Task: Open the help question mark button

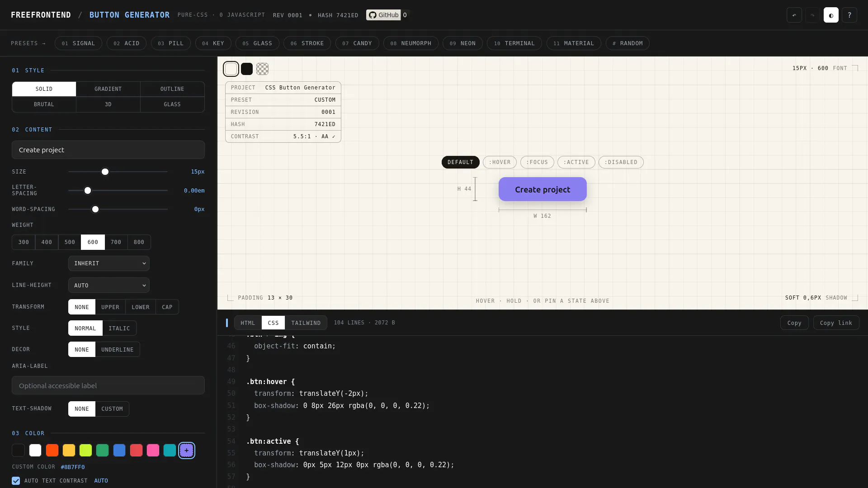Action: point(849,15)
